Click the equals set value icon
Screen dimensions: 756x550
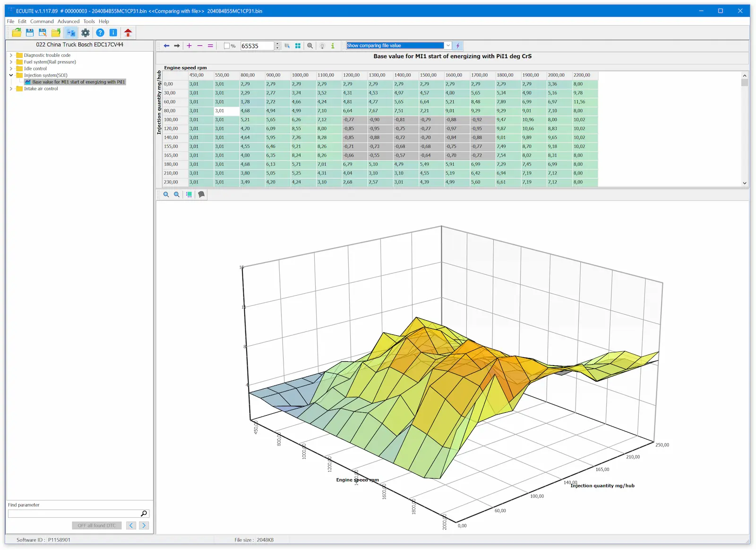[210, 46]
